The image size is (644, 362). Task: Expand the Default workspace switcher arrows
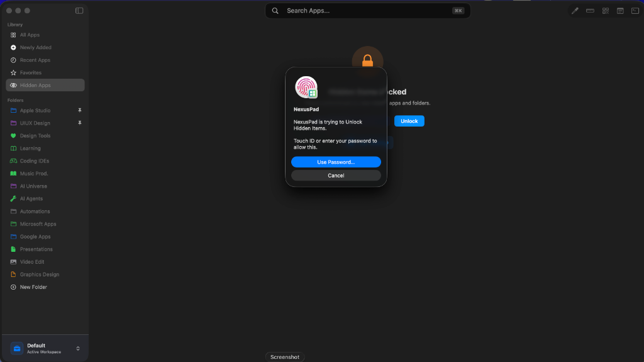click(x=78, y=348)
